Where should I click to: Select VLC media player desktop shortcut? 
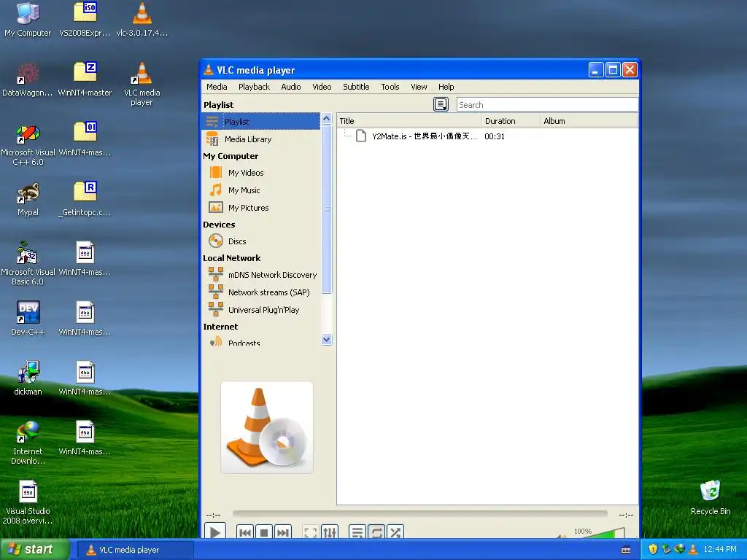point(142,85)
